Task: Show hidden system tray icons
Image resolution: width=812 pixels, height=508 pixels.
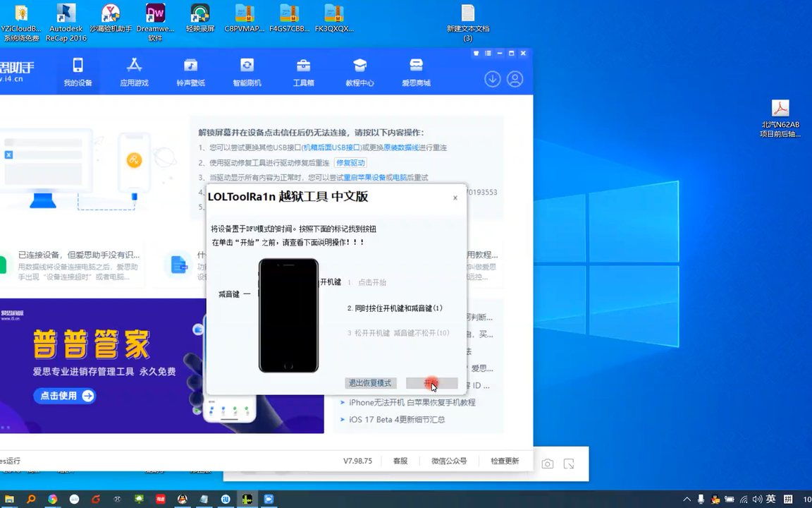Action: click(x=687, y=500)
